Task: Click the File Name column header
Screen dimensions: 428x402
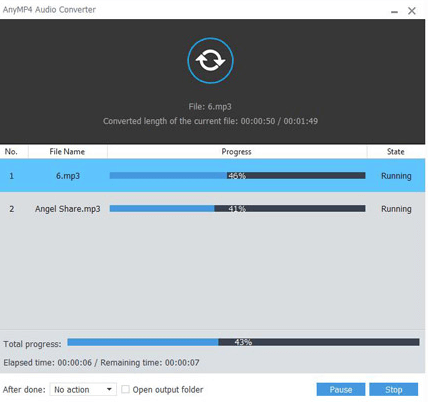Action: coord(67,152)
